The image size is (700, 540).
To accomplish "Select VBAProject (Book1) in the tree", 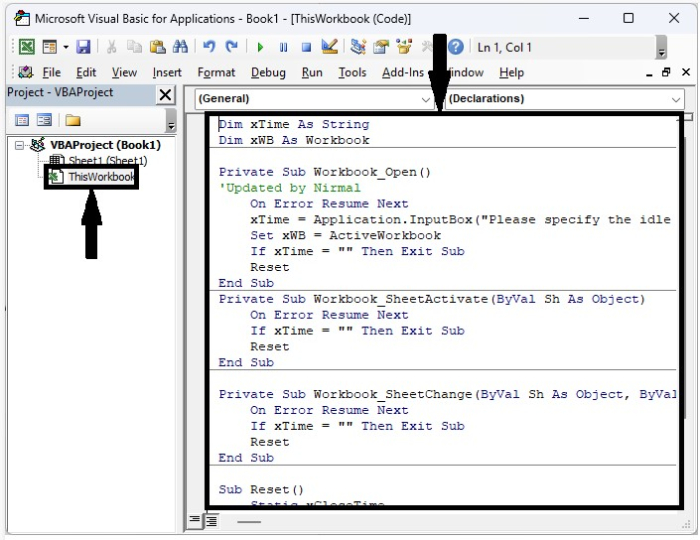I will coord(105,145).
